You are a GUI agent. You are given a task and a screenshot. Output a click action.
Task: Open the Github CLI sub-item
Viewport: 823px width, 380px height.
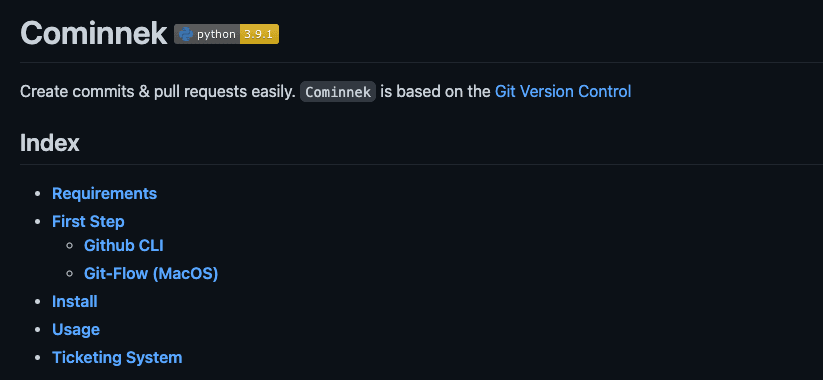click(124, 246)
